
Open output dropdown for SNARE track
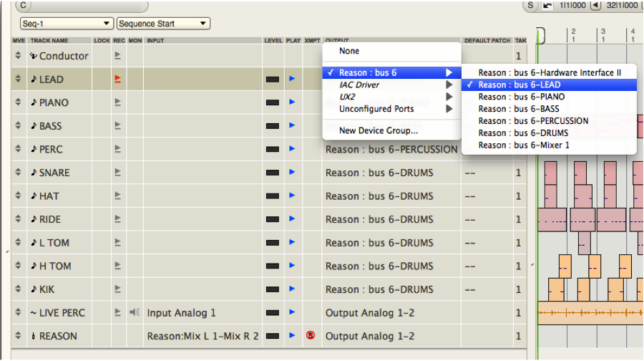[x=391, y=173]
